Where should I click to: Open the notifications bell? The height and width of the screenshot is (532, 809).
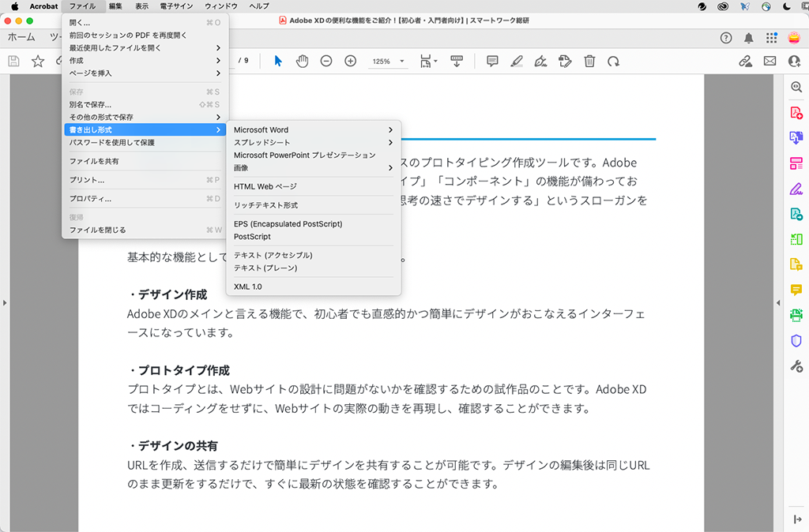[749, 38]
